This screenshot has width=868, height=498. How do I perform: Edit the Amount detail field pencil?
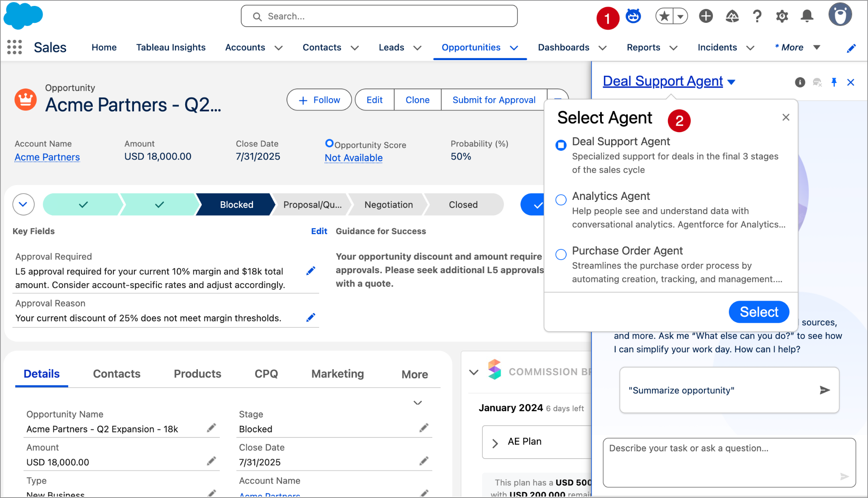click(211, 461)
